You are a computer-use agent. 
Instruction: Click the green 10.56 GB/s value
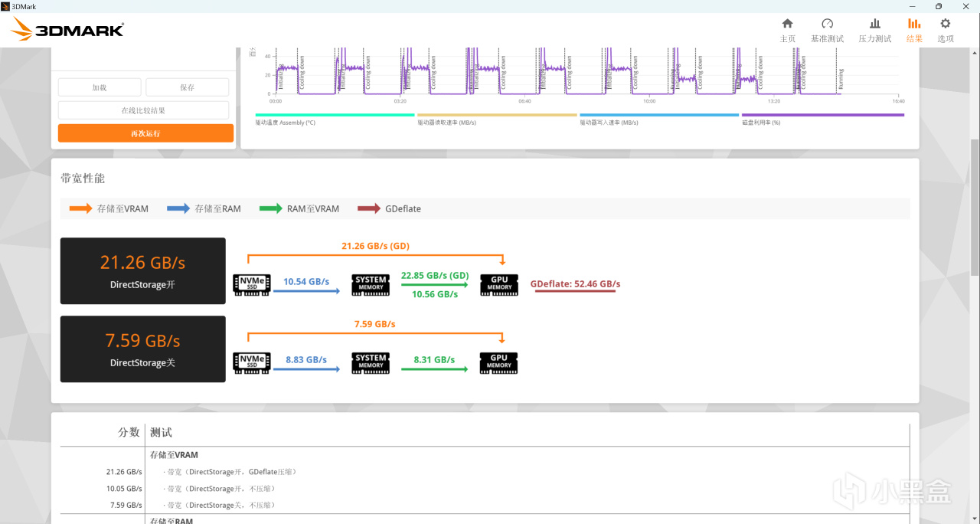click(x=435, y=294)
